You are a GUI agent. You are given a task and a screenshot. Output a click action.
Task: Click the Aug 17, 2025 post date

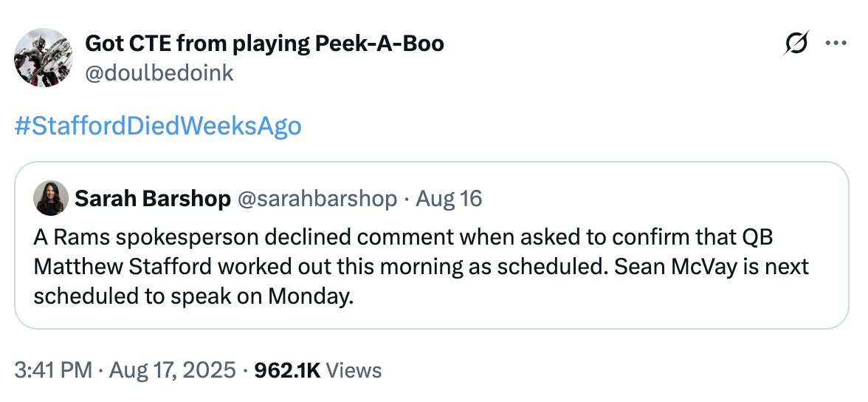pos(173,369)
